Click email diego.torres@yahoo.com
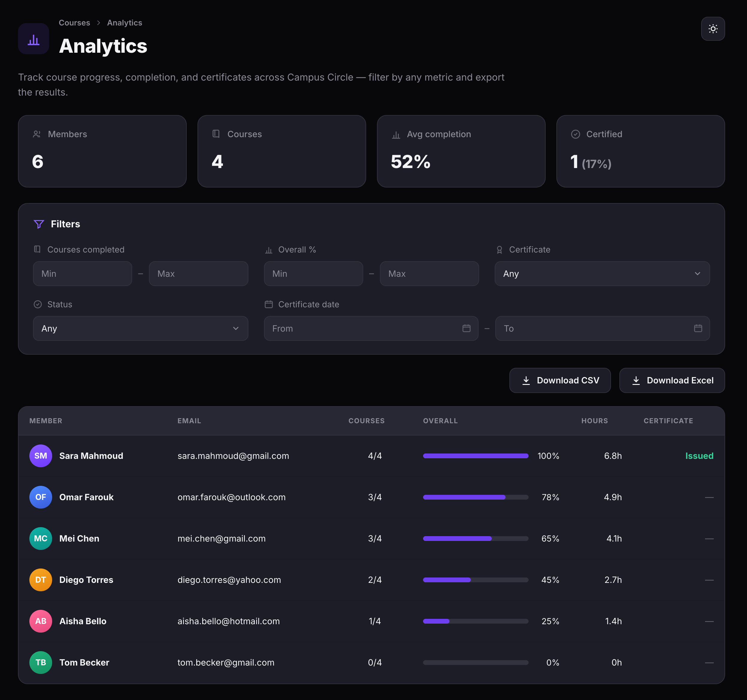The height and width of the screenshot is (700, 747). click(229, 580)
